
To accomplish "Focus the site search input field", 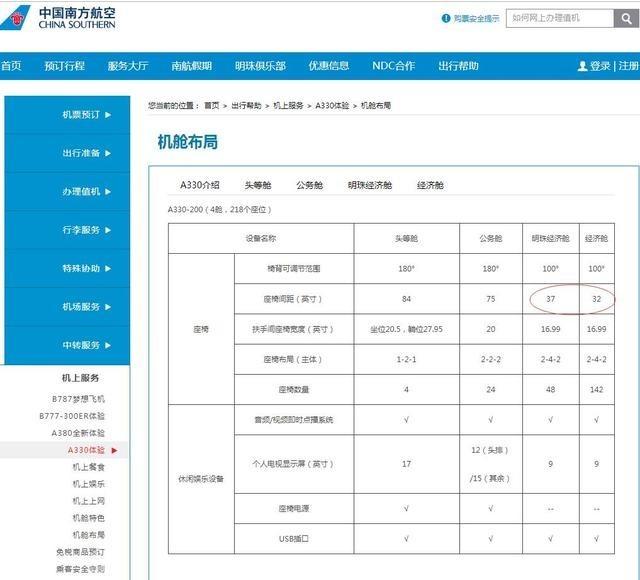I will (x=560, y=18).
